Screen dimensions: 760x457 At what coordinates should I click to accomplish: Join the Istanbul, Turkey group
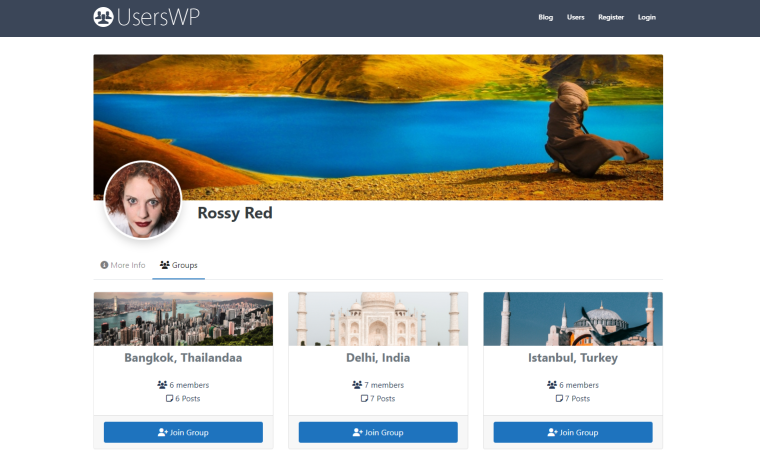tap(573, 432)
